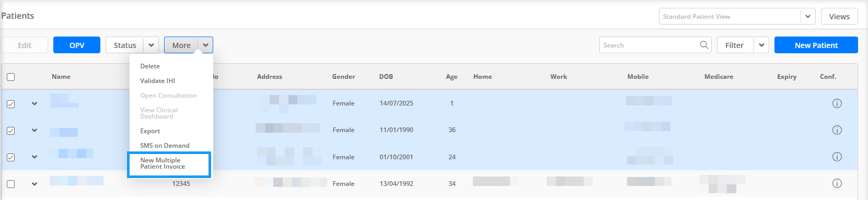Sort by the Home column header
Image resolution: width=868 pixels, height=200 pixels.
(483, 77)
